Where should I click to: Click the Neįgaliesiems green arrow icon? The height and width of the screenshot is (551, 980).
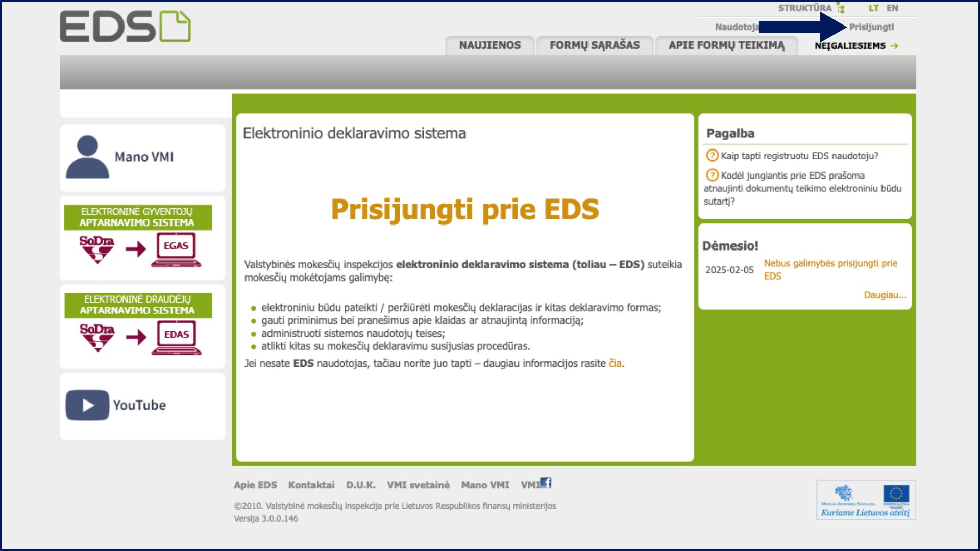894,46
